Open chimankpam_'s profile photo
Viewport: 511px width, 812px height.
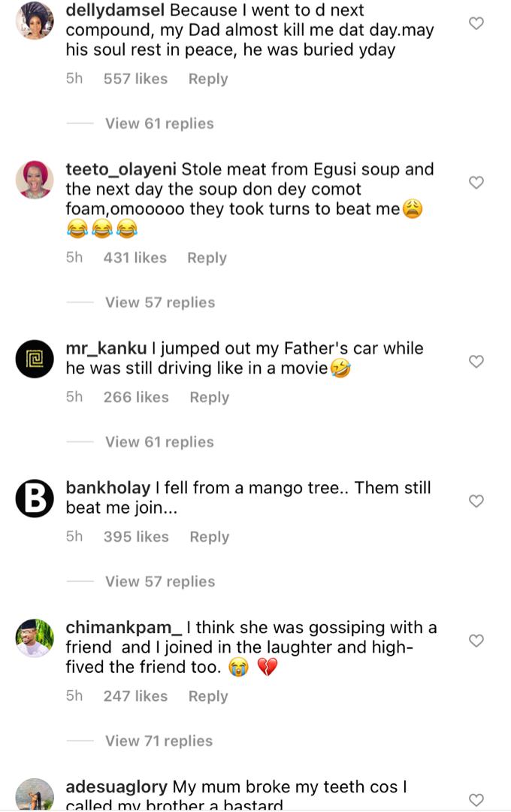35,638
